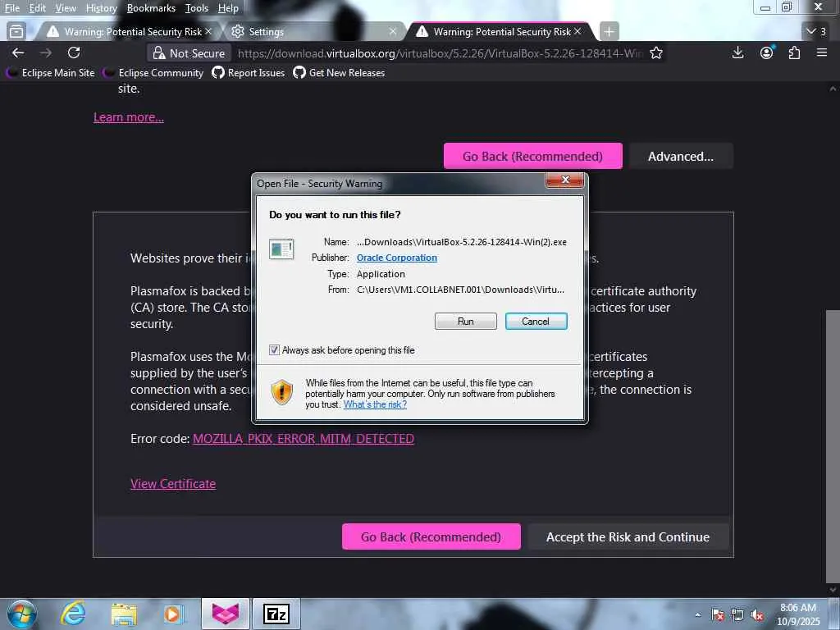The width and height of the screenshot is (840, 630).
Task: Open the Oracle Corporation publisher link
Action: coord(397,258)
